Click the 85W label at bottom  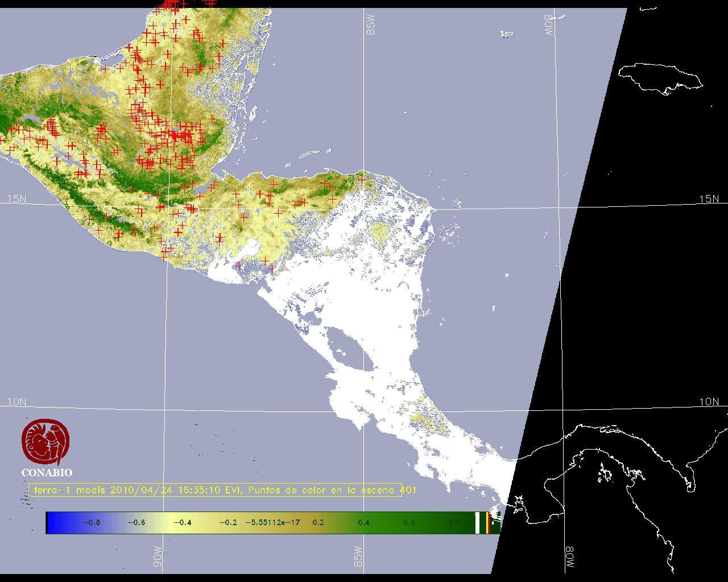[x=358, y=557]
